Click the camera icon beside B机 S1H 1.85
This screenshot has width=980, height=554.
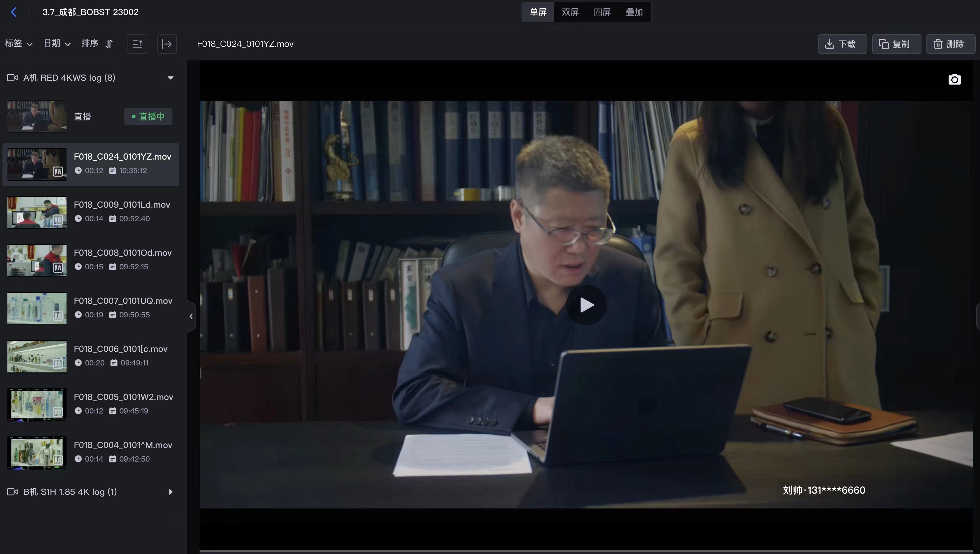13,491
